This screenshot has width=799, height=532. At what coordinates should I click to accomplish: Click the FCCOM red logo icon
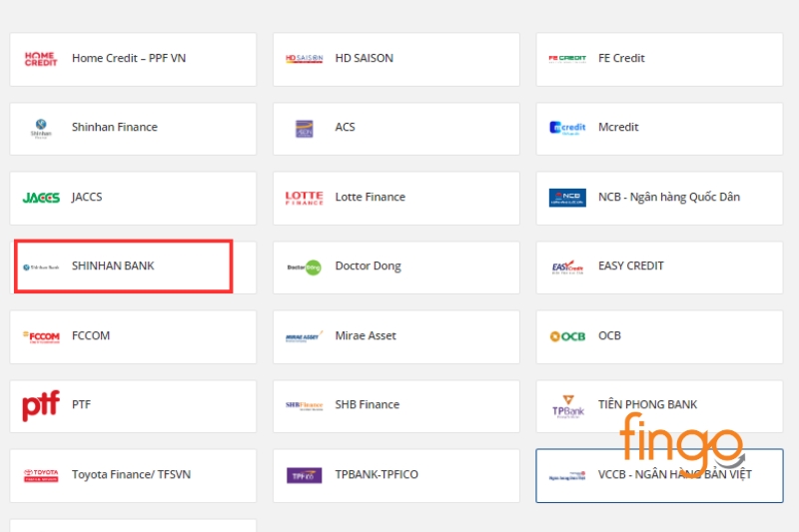pyautogui.click(x=41, y=336)
